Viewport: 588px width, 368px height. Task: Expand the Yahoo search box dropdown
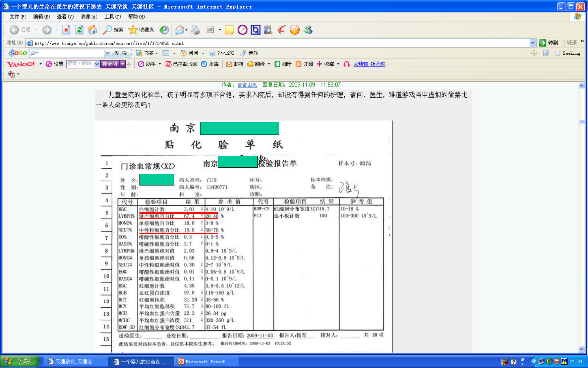[x=97, y=64]
